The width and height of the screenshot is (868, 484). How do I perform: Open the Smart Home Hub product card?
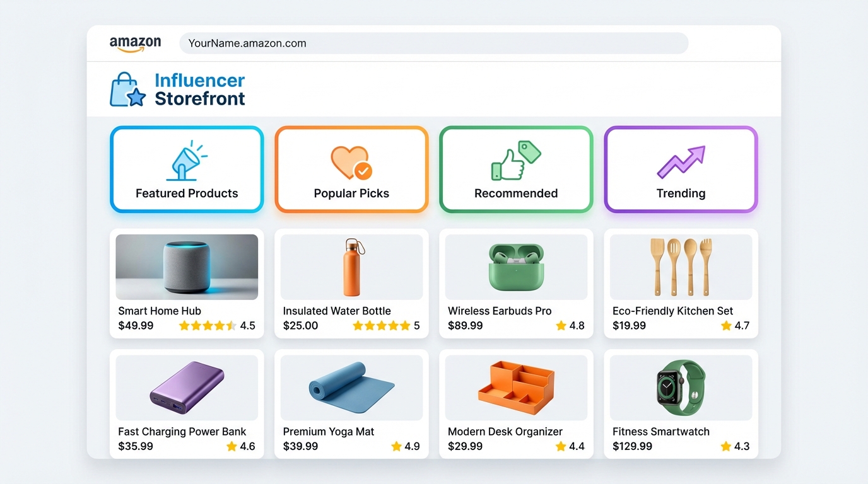pos(186,284)
